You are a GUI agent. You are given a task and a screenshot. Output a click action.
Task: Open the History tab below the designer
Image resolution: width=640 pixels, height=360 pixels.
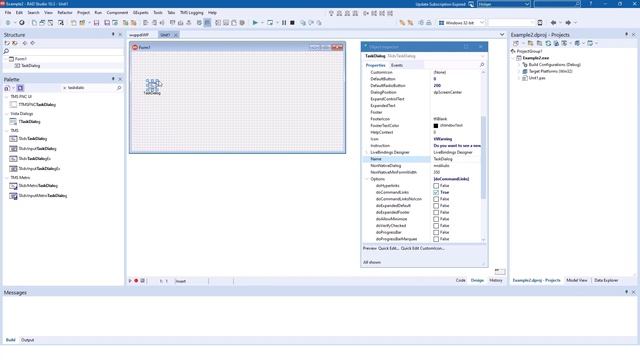(x=496, y=280)
